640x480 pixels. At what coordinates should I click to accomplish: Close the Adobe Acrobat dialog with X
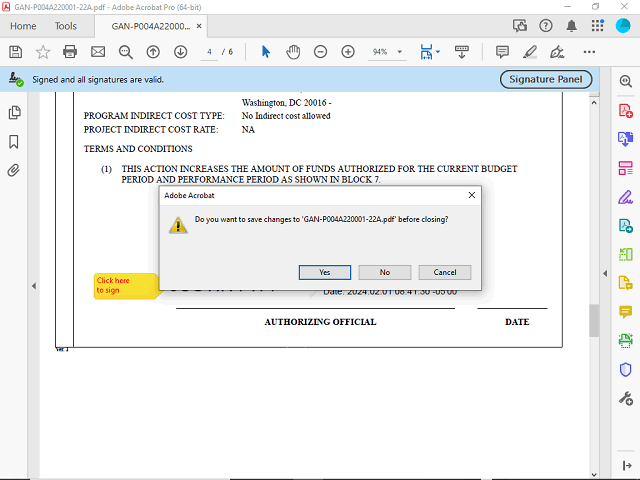[471, 195]
